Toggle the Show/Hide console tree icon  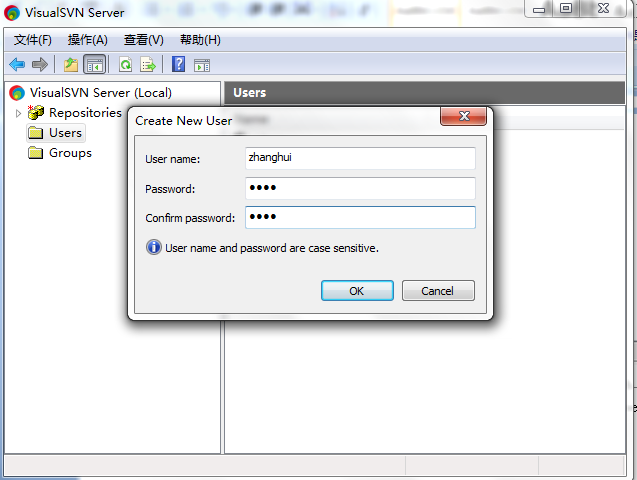coord(95,64)
